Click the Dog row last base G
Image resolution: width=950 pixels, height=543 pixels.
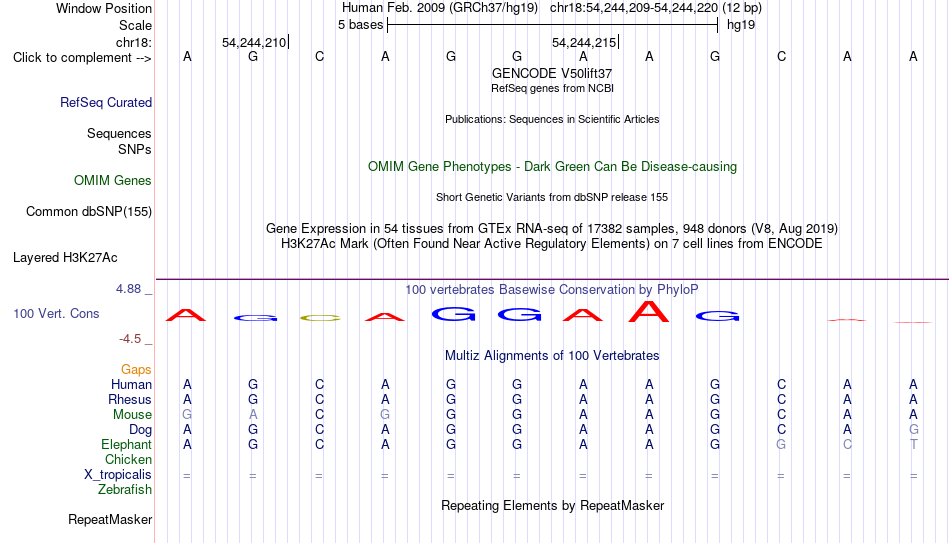tap(913, 430)
